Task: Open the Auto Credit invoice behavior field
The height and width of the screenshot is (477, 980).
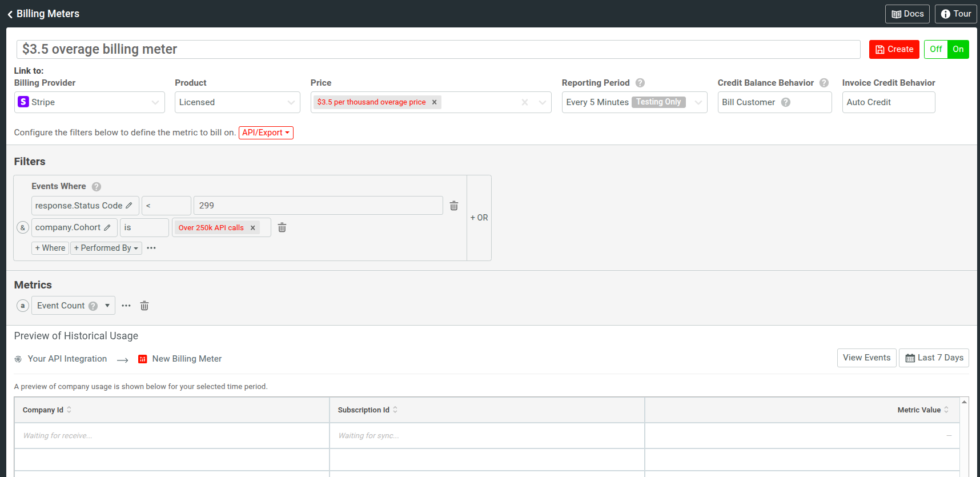Action: point(889,102)
